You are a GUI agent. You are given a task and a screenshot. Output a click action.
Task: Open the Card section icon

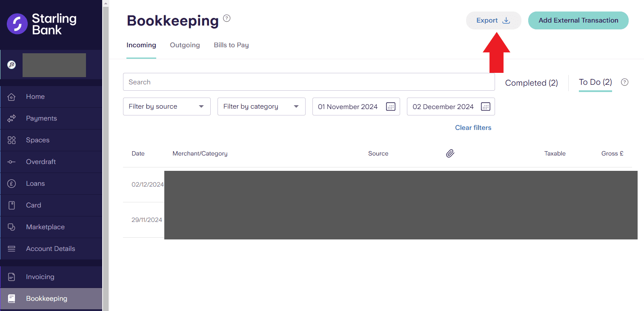coord(12,205)
